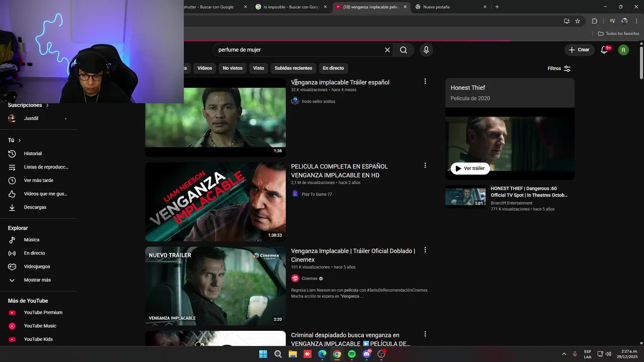Open Discord from the taskbar
Screen dimensions: 644x362
tap(367, 354)
